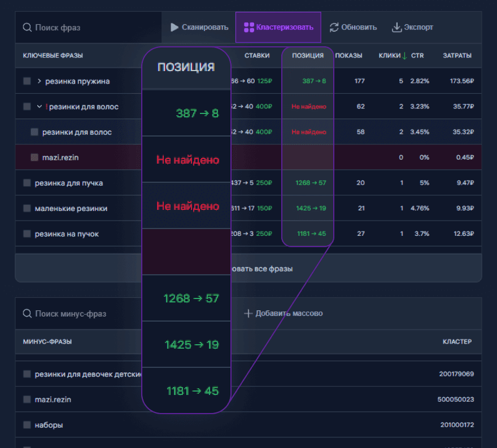This screenshot has height=448, width=497.
Task: Toggle the mazi.rezin checkbox in keyword phrases
Action: 34,157
